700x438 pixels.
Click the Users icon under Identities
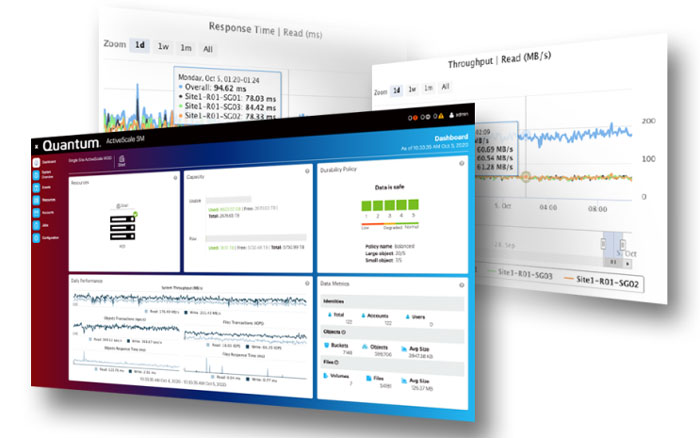tap(408, 317)
